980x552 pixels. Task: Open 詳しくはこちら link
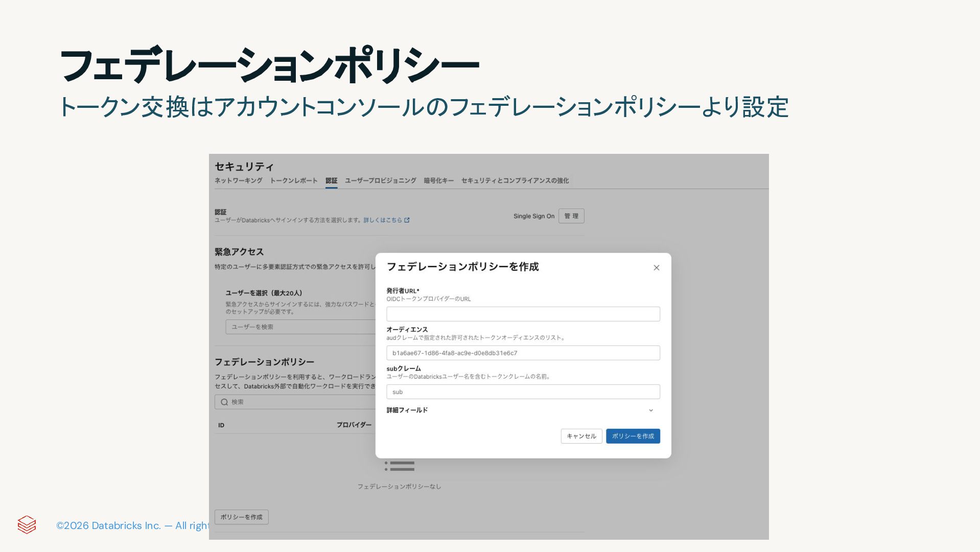click(383, 220)
